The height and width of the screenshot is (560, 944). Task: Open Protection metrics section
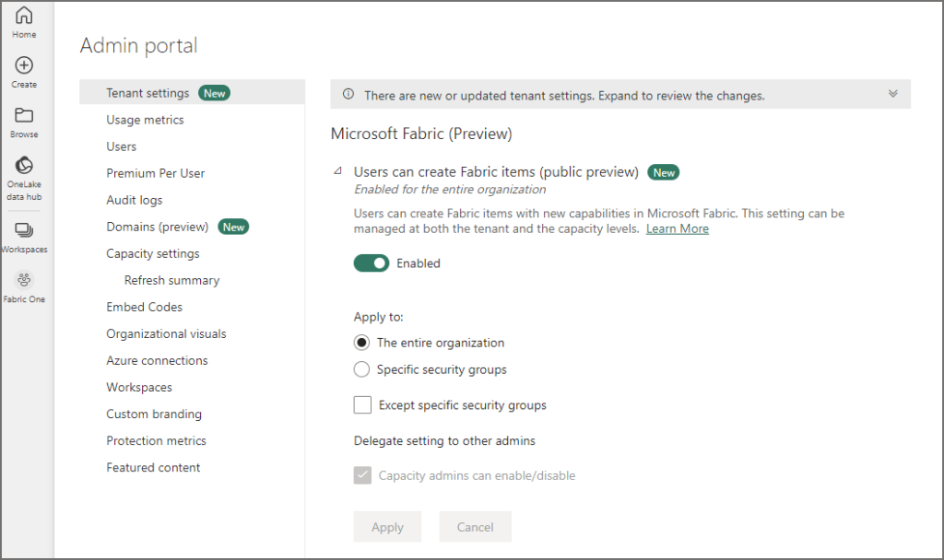click(156, 440)
